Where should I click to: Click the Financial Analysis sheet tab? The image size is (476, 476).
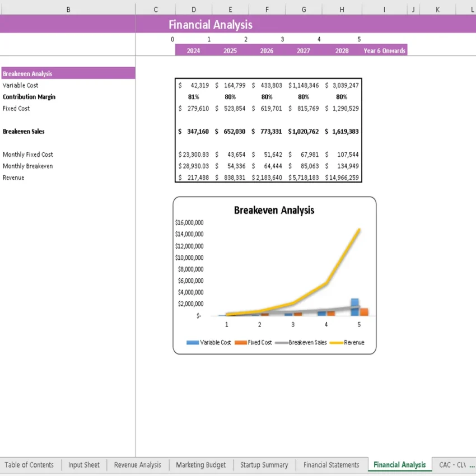point(399,465)
